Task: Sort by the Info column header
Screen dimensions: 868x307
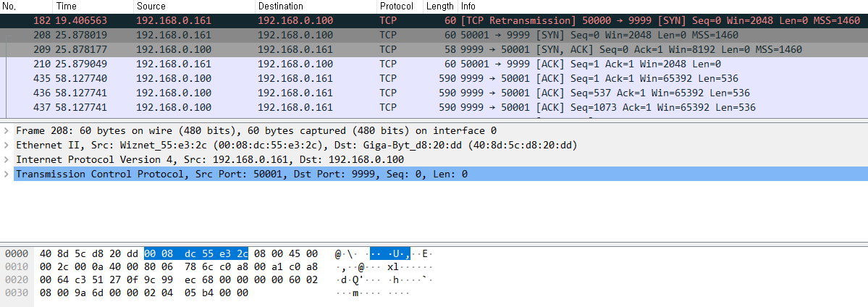Action: (662, 7)
